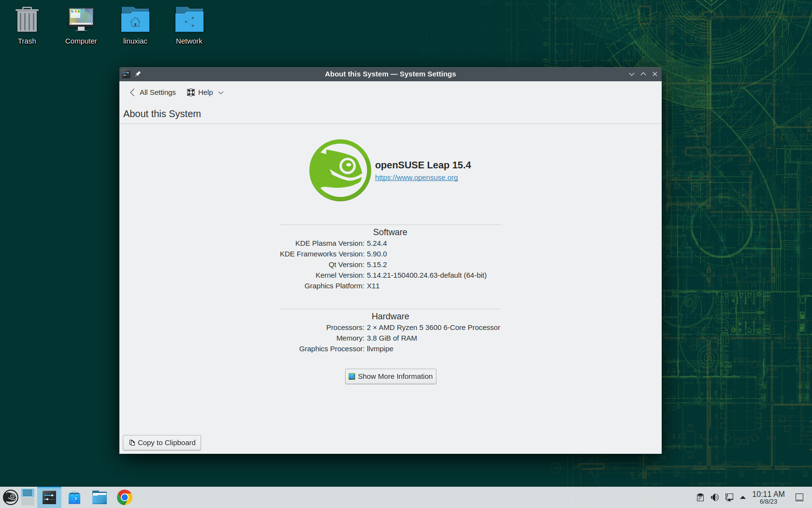Image resolution: width=812 pixels, height=508 pixels.
Task: Open the clipboard tray icon
Action: (x=700, y=497)
